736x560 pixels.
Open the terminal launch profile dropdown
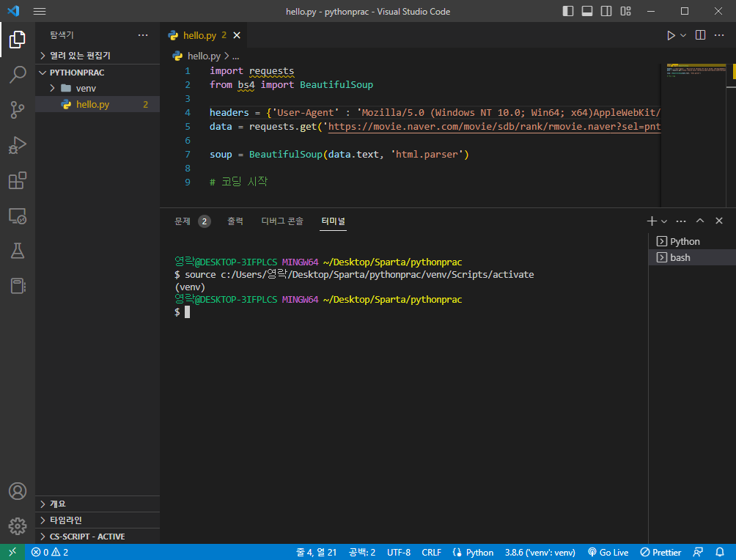(664, 221)
